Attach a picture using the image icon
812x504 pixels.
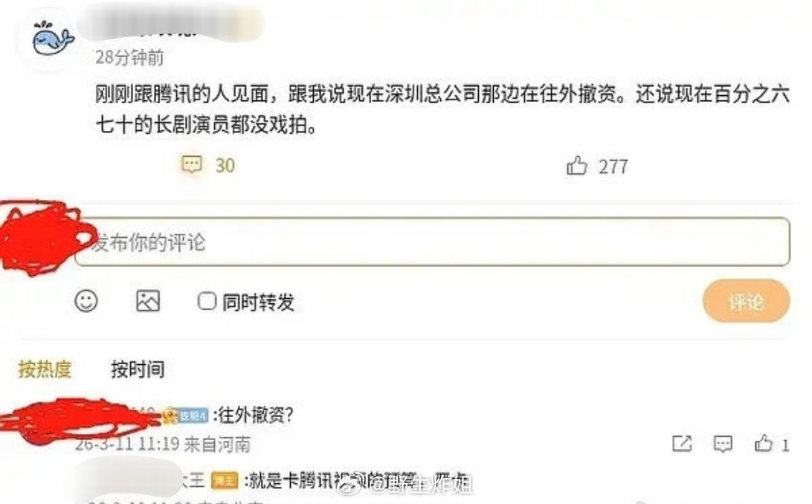[x=148, y=300]
